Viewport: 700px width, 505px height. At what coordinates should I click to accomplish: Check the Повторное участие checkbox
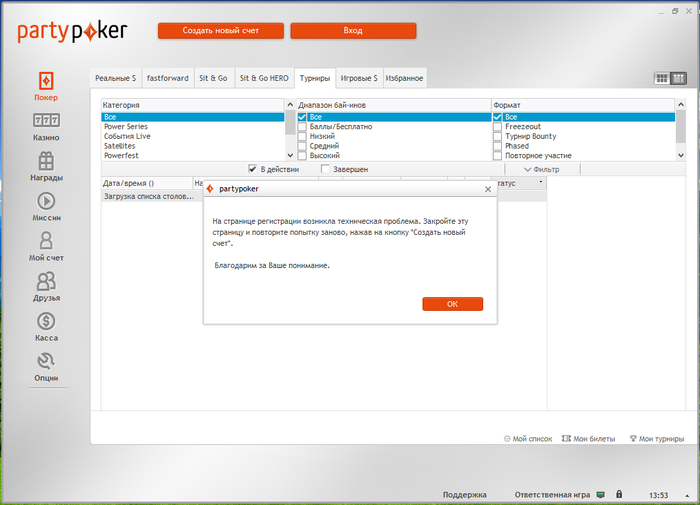pyautogui.click(x=497, y=155)
